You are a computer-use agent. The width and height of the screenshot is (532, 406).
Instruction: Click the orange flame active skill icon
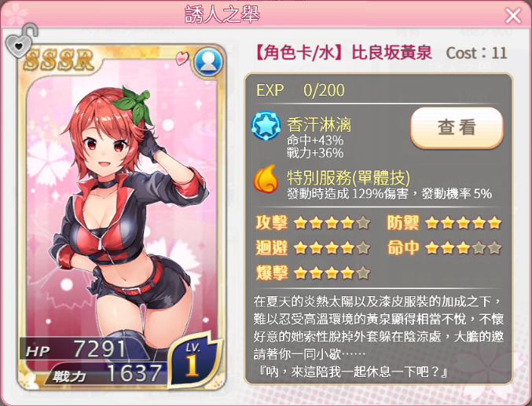click(266, 178)
